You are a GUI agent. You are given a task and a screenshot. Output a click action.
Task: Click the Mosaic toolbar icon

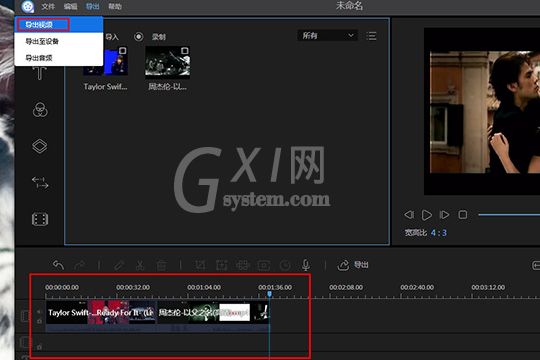[242, 265]
